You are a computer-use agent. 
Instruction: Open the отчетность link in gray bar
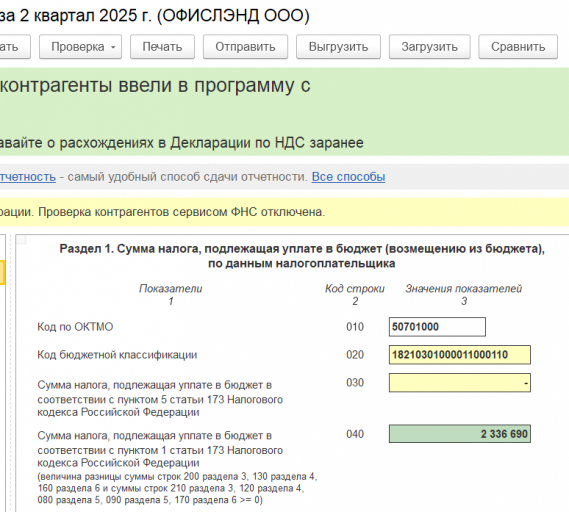(28, 177)
